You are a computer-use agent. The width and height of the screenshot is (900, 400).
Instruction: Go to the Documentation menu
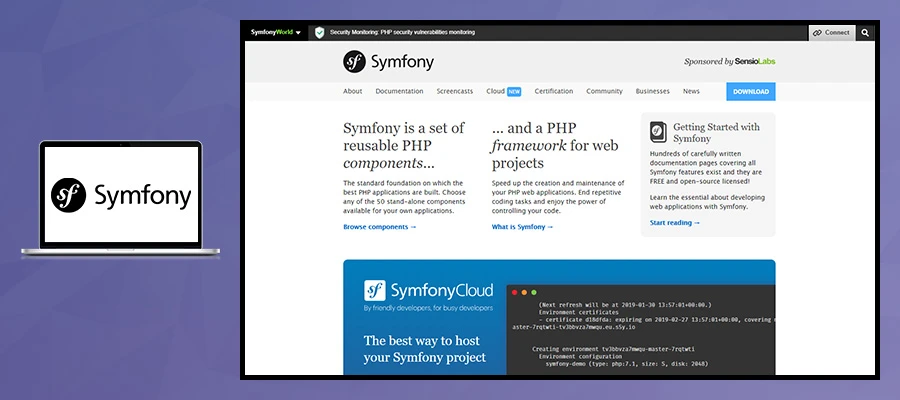point(399,91)
